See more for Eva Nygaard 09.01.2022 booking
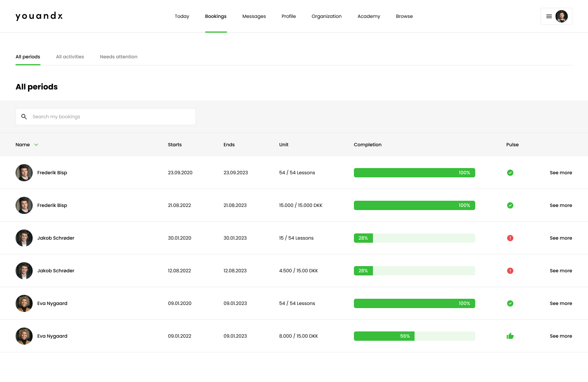This screenshot has width=588, height=382. (x=561, y=336)
